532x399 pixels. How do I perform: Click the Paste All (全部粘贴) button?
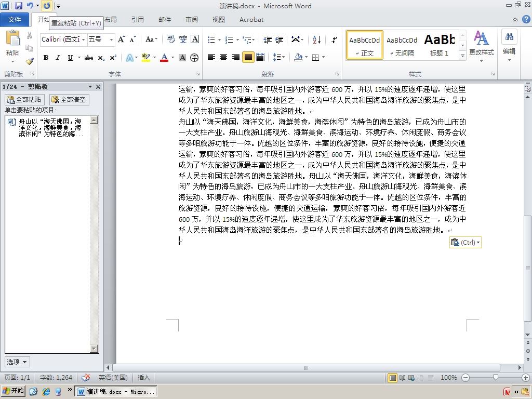(x=24, y=99)
